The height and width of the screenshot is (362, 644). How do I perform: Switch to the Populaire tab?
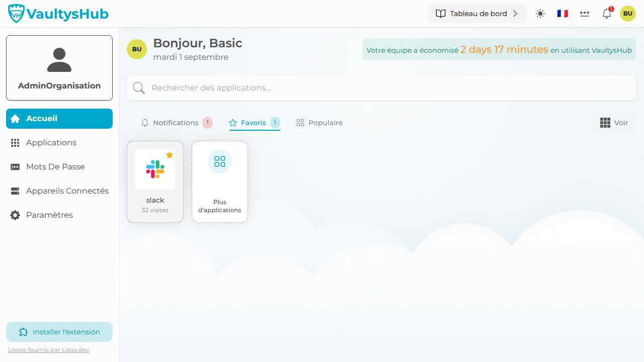tap(319, 123)
